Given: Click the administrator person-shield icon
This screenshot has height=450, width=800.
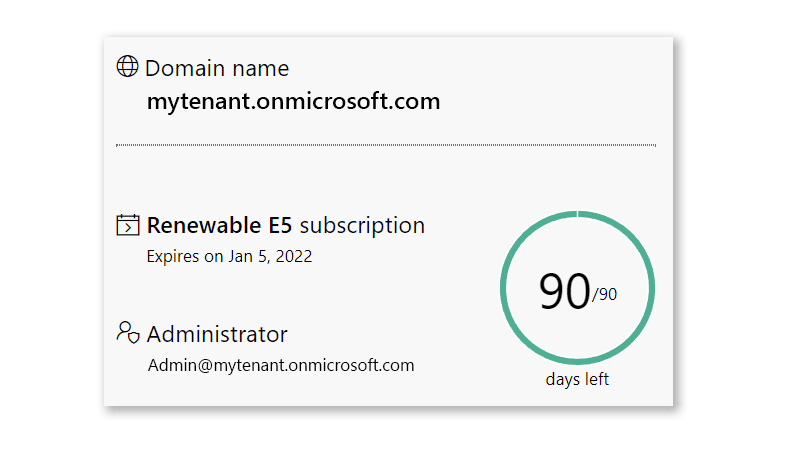Looking at the screenshot, I should click(x=127, y=332).
